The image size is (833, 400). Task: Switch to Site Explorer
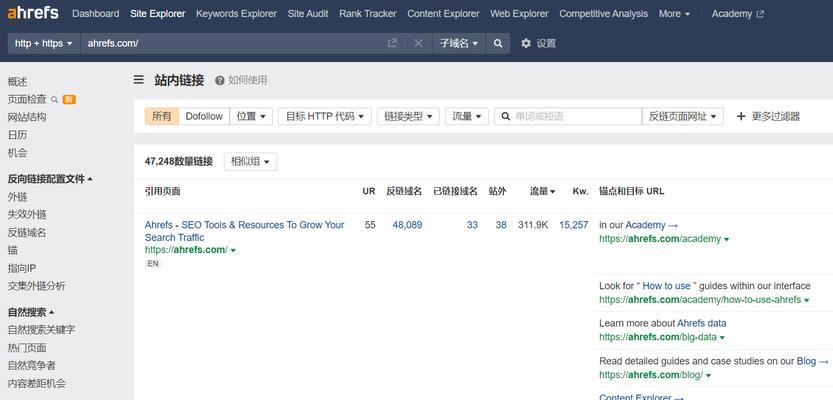pos(158,14)
